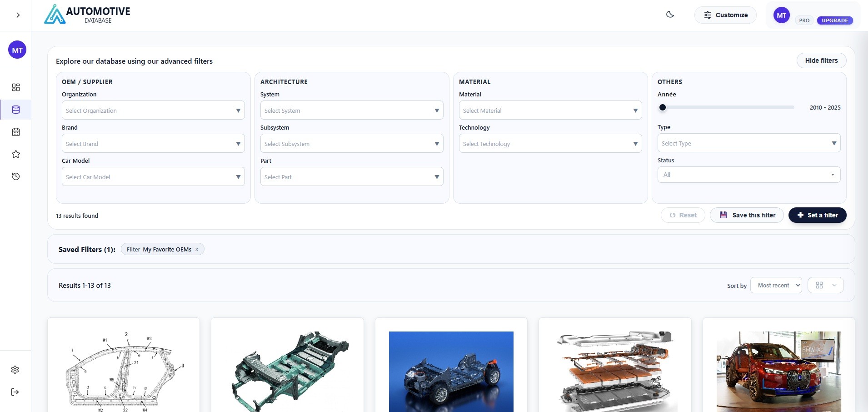This screenshot has height=412, width=868.
Task: Toggle dark mode moon icon
Action: pyautogui.click(x=670, y=15)
